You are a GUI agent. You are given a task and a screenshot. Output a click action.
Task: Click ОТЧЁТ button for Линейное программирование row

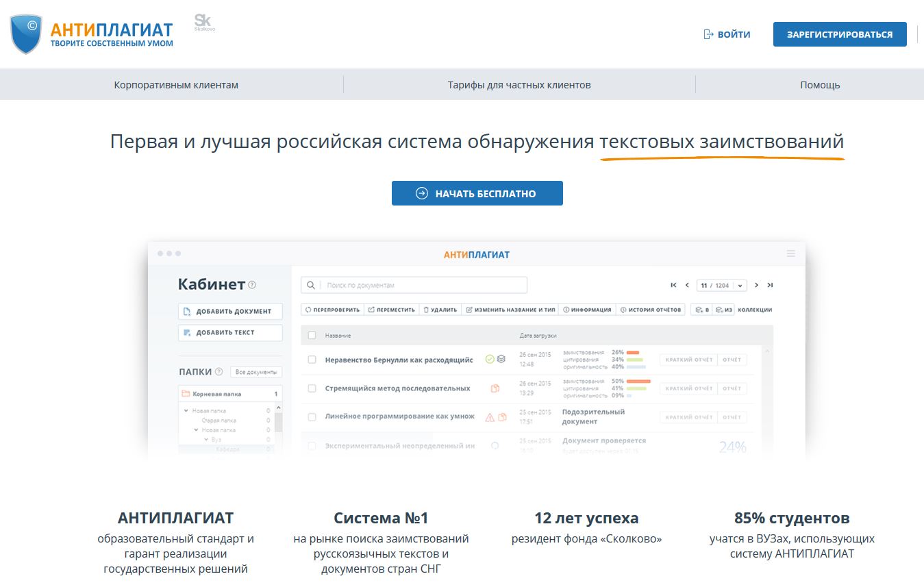[x=732, y=417]
